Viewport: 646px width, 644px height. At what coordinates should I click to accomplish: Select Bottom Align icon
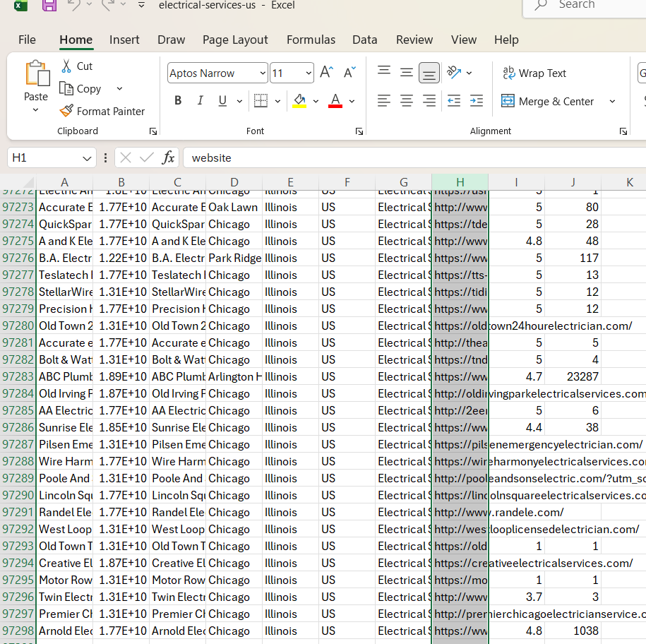[429, 73]
